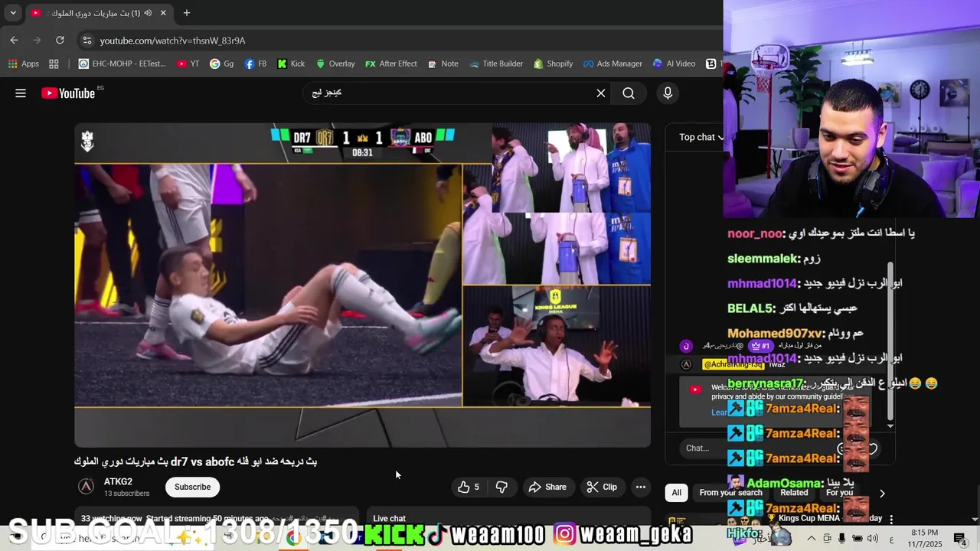Expand the Top chat dropdown
Screen dimensions: 980x551
tap(701, 137)
